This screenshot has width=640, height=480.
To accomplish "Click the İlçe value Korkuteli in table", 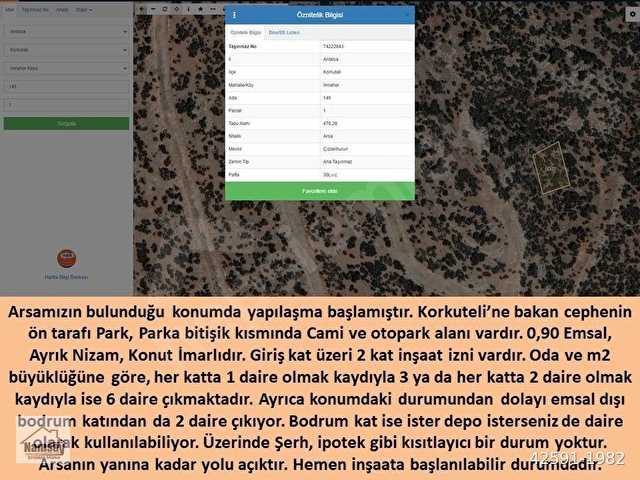I will tap(332, 72).
